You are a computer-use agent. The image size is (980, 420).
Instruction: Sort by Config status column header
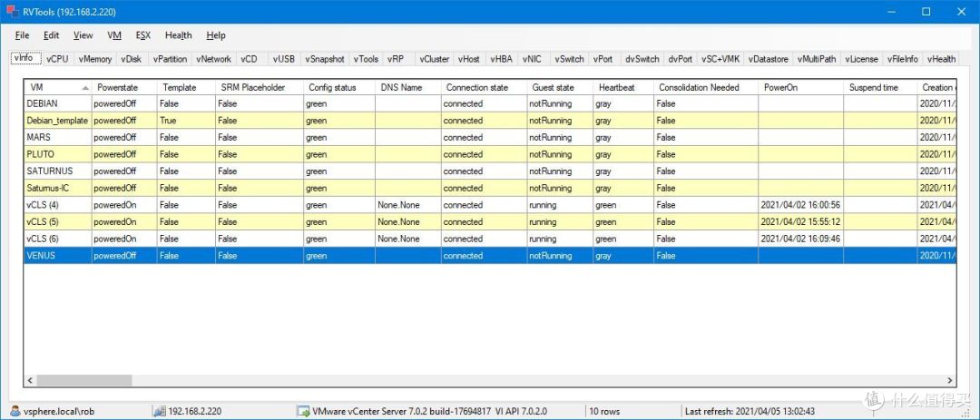tap(339, 87)
